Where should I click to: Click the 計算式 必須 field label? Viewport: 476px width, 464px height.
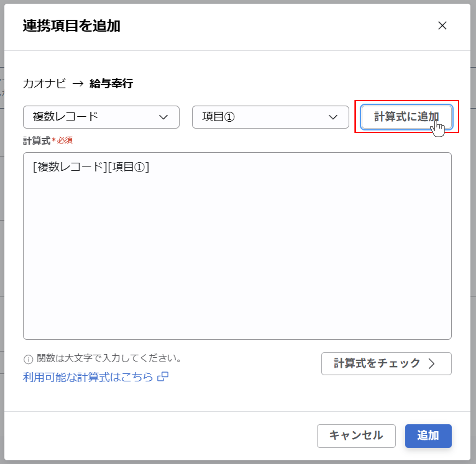tap(48, 141)
